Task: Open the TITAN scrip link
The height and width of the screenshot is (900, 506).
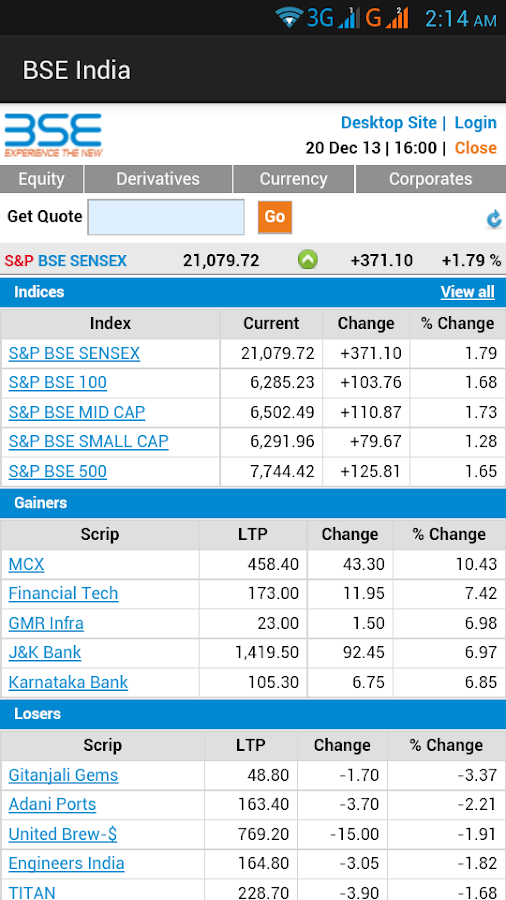Action: pyautogui.click(x=32, y=893)
